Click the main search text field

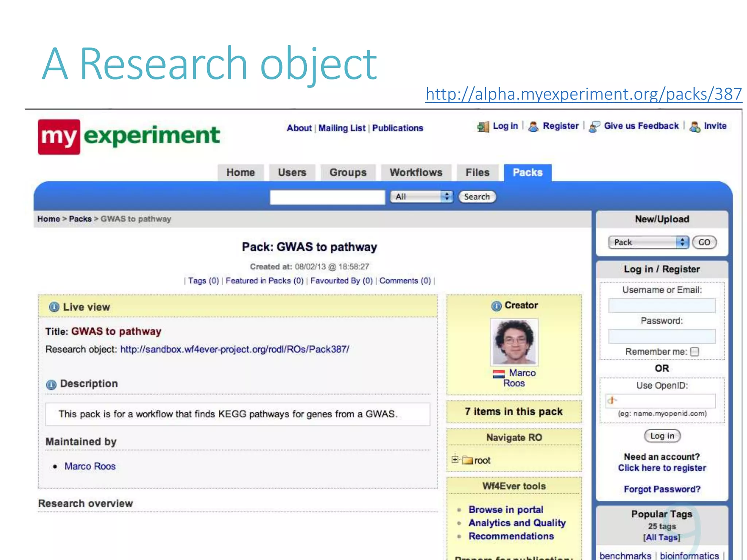[328, 197]
